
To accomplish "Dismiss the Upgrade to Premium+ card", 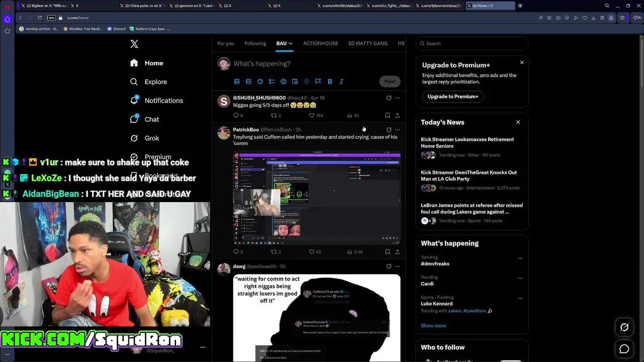I will point(522,62).
